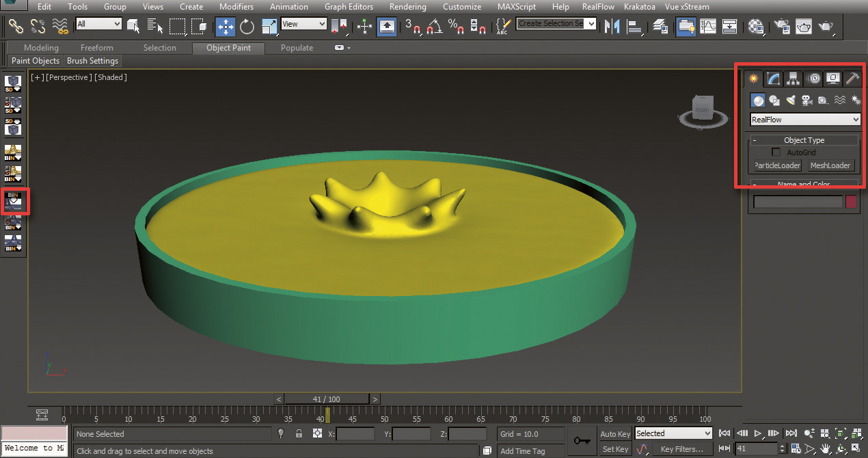Click the Key Filters button

681,449
